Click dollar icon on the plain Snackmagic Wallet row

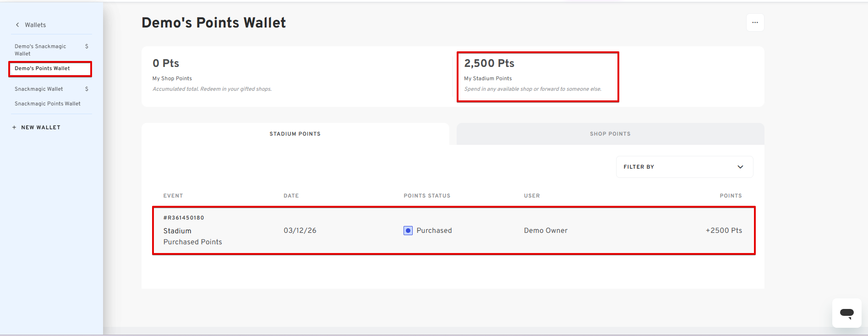click(87, 89)
